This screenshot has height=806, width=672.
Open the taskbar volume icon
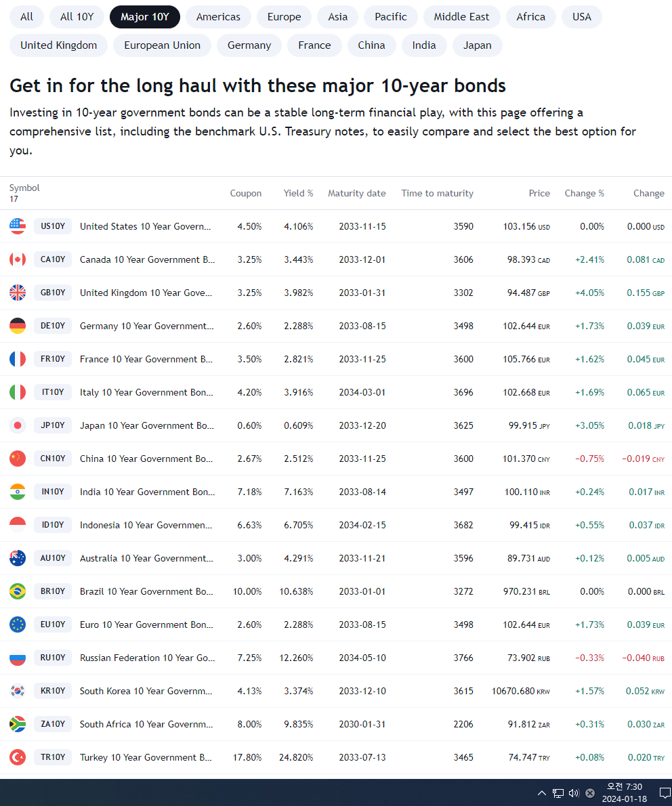[x=574, y=793]
